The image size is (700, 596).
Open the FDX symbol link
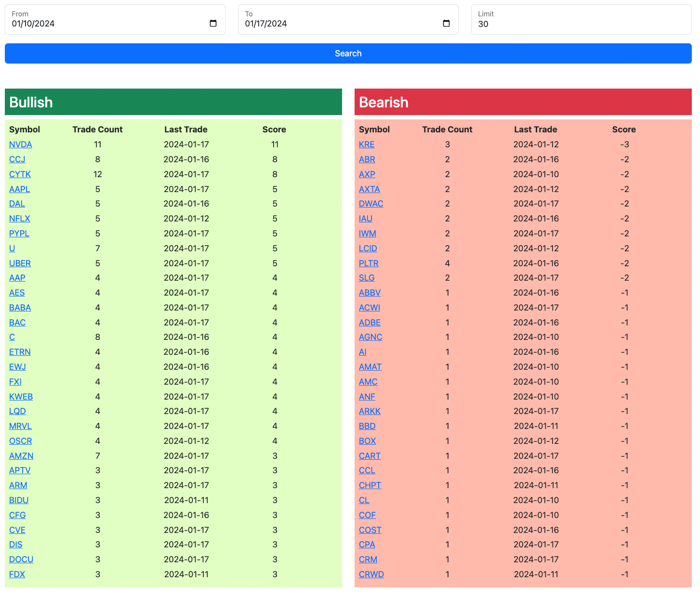17,574
